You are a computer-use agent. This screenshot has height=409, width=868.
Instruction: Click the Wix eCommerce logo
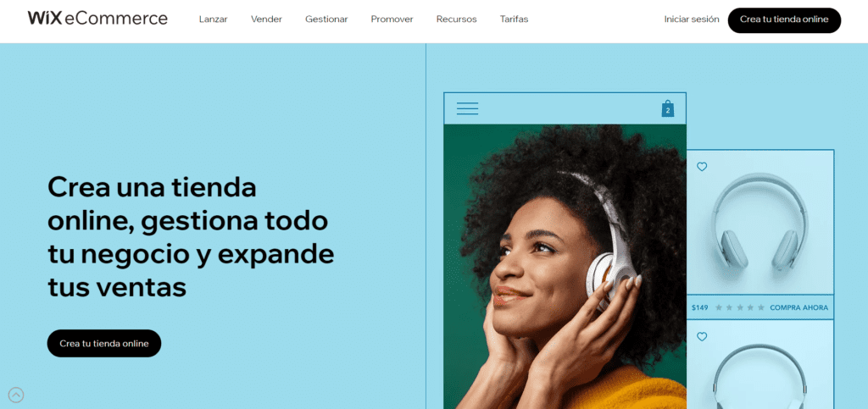point(97,19)
